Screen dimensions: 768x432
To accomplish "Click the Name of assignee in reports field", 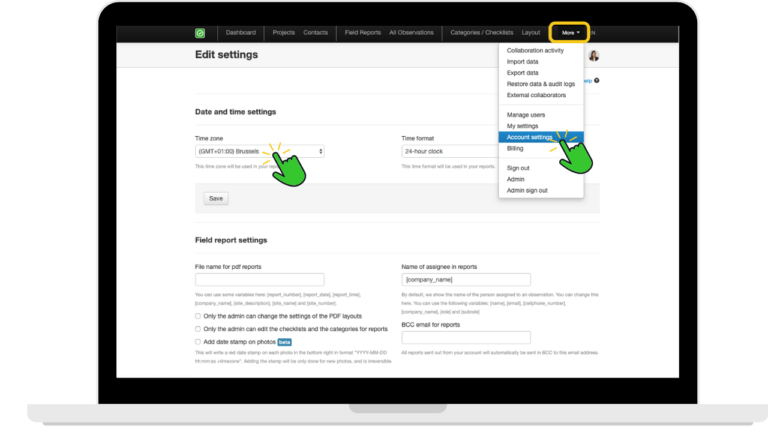I will pyautogui.click(x=466, y=280).
